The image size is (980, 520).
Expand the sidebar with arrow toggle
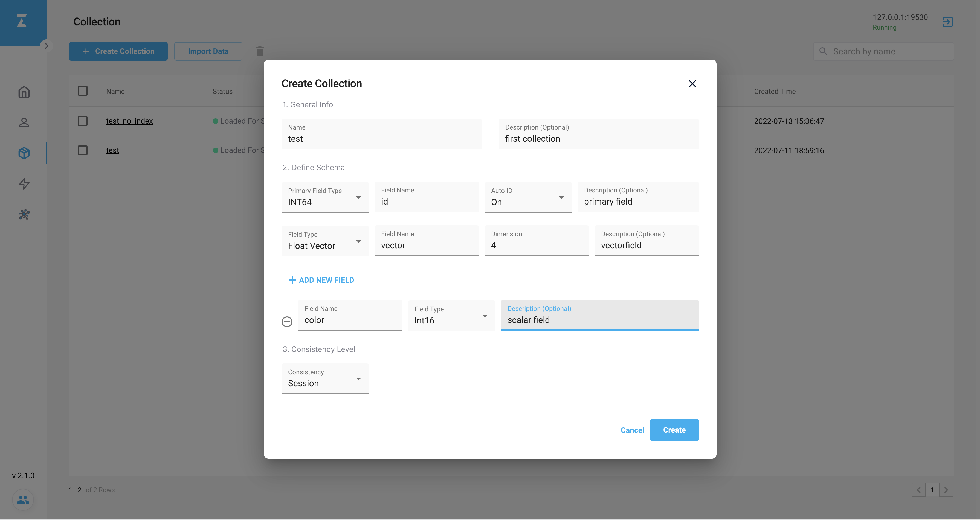[47, 46]
